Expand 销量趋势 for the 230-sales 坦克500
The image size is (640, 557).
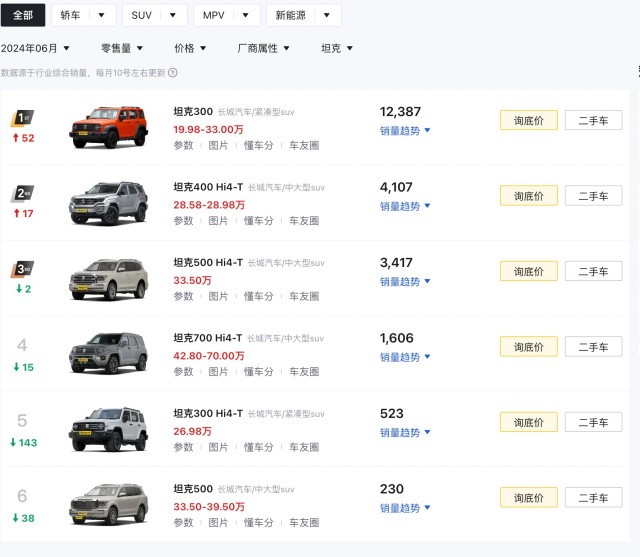coord(405,508)
